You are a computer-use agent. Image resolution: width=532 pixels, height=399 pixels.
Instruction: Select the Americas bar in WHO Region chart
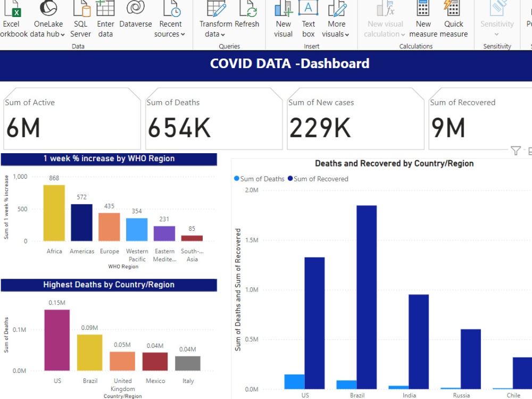(81, 222)
